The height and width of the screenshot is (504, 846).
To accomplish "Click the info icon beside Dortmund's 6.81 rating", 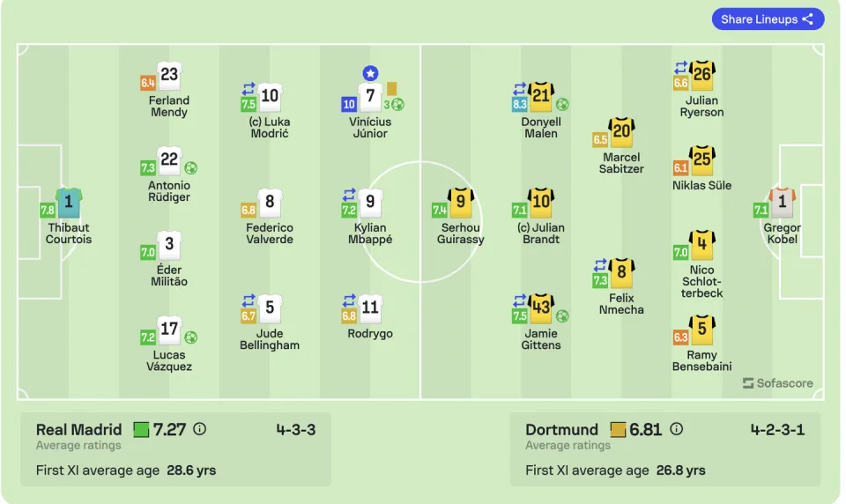I will click(676, 429).
